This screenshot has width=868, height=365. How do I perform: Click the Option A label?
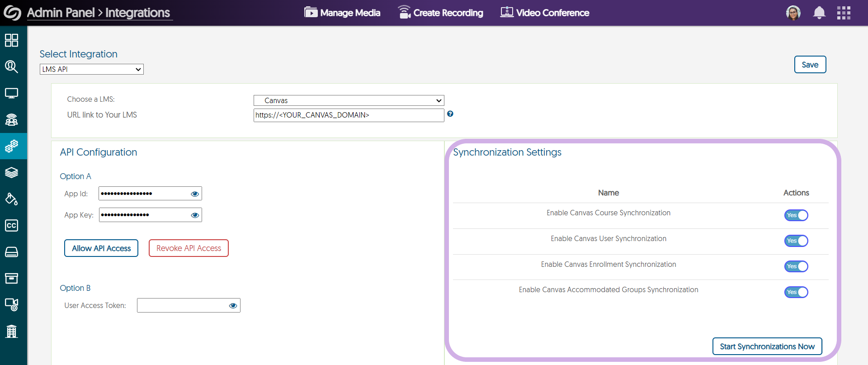click(75, 176)
